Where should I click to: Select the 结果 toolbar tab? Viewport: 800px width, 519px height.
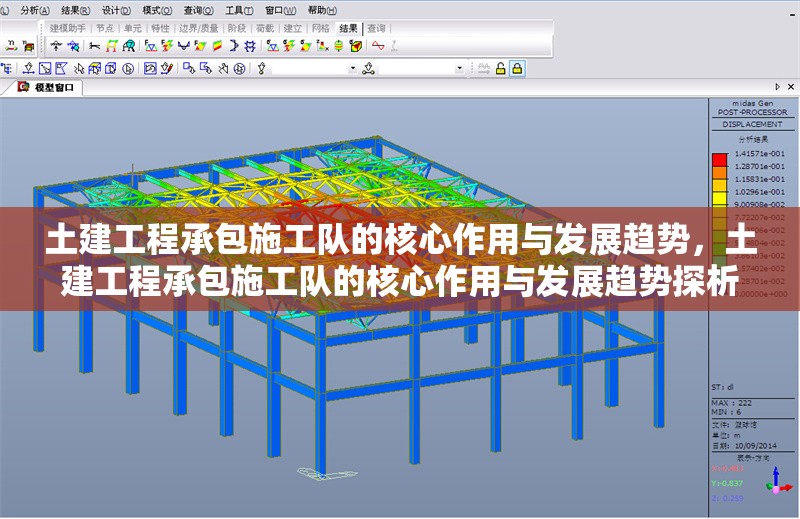click(x=348, y=29)
